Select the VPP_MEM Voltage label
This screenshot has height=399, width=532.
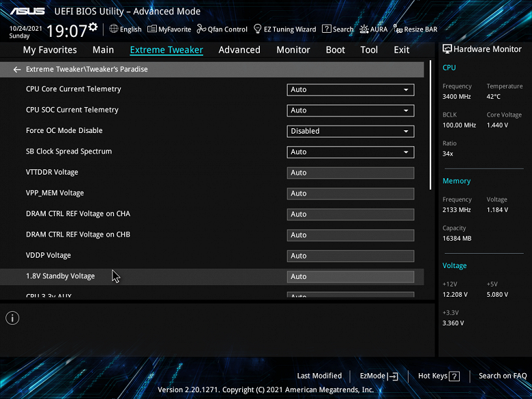point(55,193)
